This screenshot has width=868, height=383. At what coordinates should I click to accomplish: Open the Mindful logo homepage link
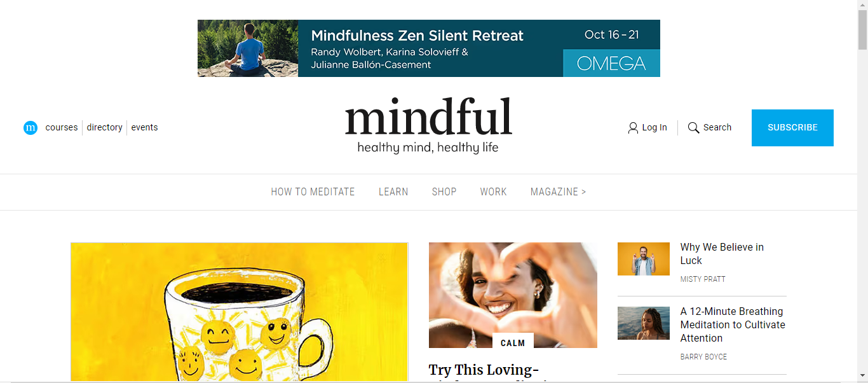[x=428, y=126]
